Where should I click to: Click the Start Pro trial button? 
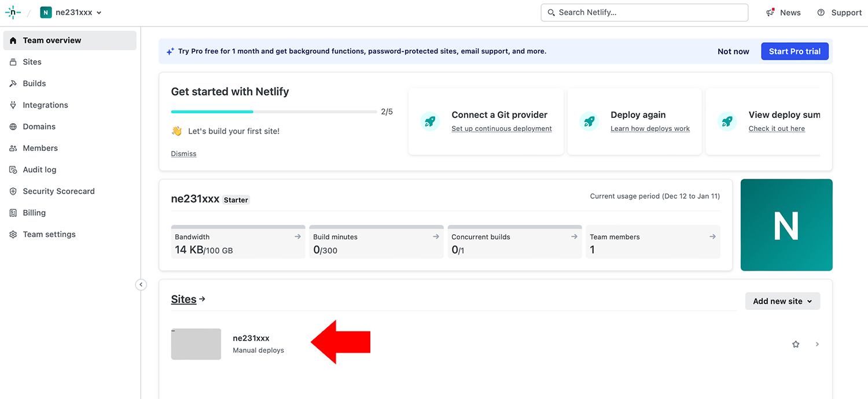click(795, 51)
